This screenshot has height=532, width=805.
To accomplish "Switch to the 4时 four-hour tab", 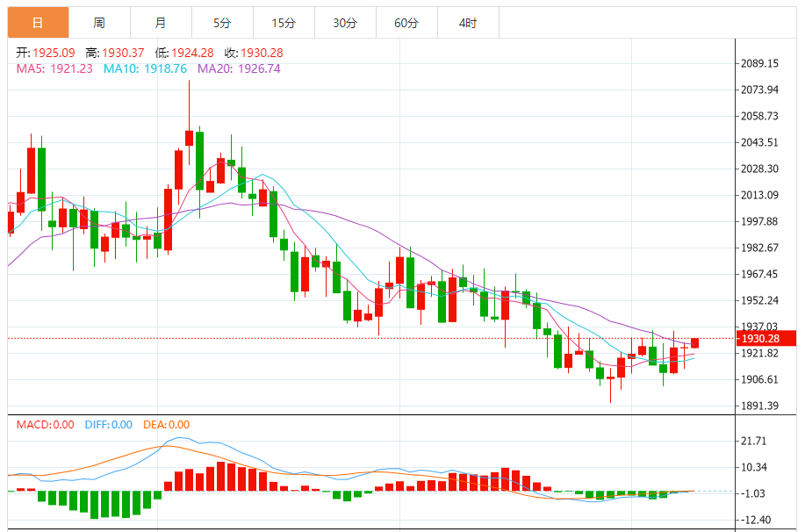I will click(468, 23).
